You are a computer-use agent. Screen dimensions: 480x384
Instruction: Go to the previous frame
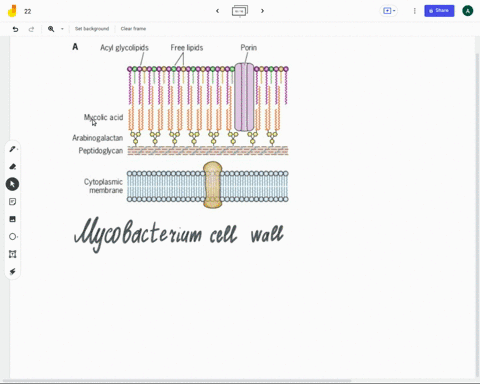(x=217, y=11)
